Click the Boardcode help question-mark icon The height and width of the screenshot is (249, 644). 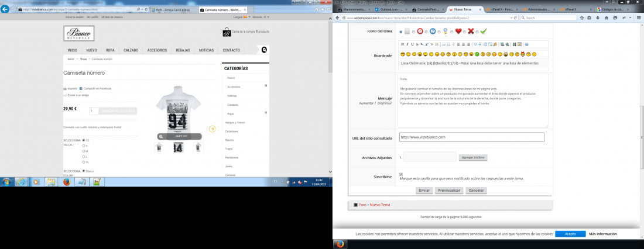coord(526,44)
